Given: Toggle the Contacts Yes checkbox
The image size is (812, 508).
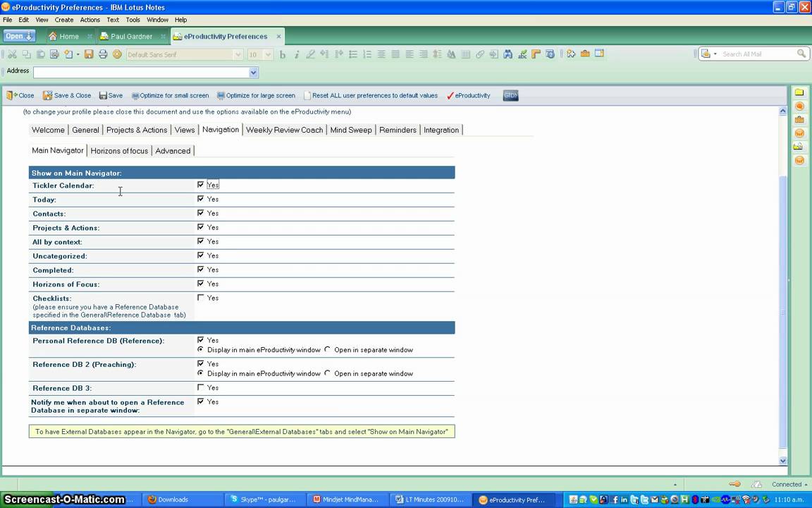Looking at the screenshot, I should pyautogui.click(x=200, y=212).
